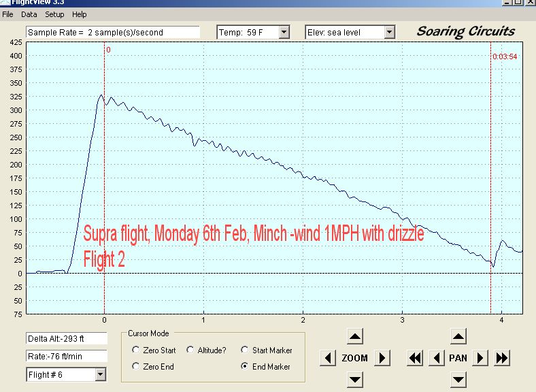Pan left one step with single arrow

[x=437, y=358]
